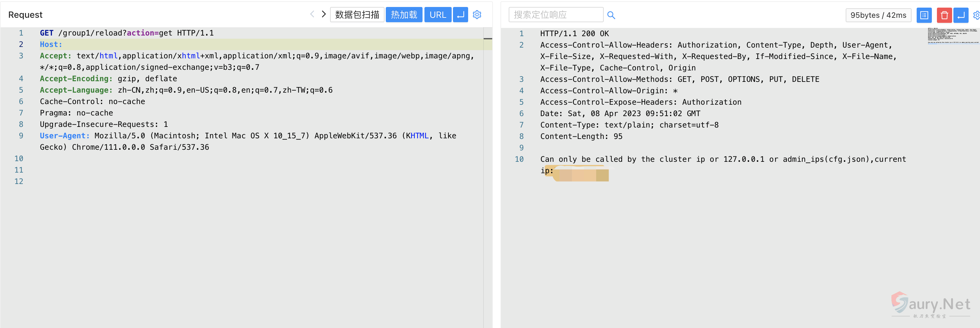The width and height of the screenshot is (980, 328).
Task: Click the red trash delete icon
Action: pyautogui.click(x=944, y=15)
